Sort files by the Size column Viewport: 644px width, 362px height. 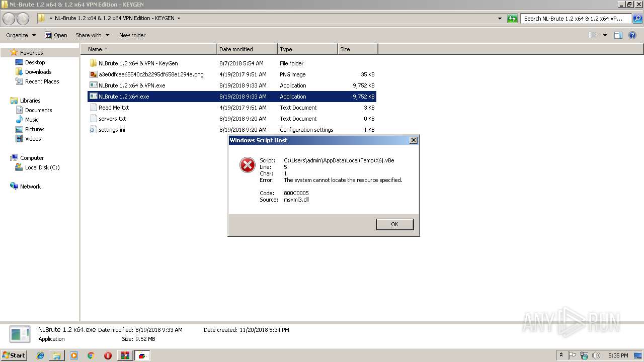pyautogui.click(x=358, y=49)
